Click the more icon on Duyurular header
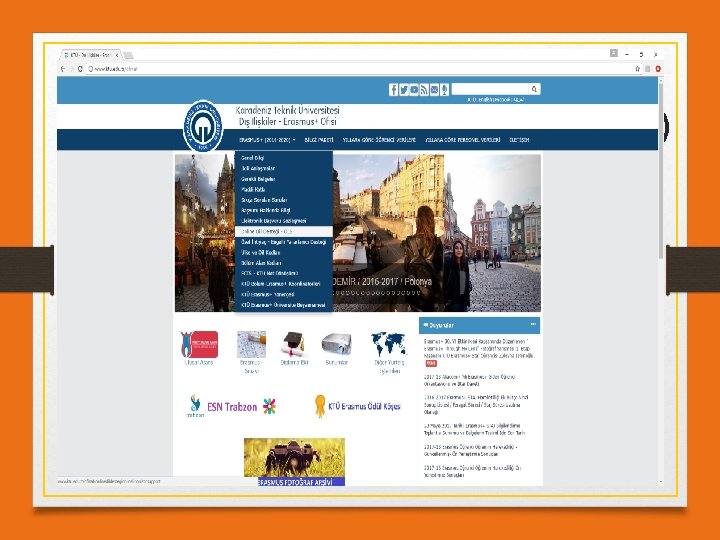The height and width of the screenshot is (540, 720). [x=533, y=324]
